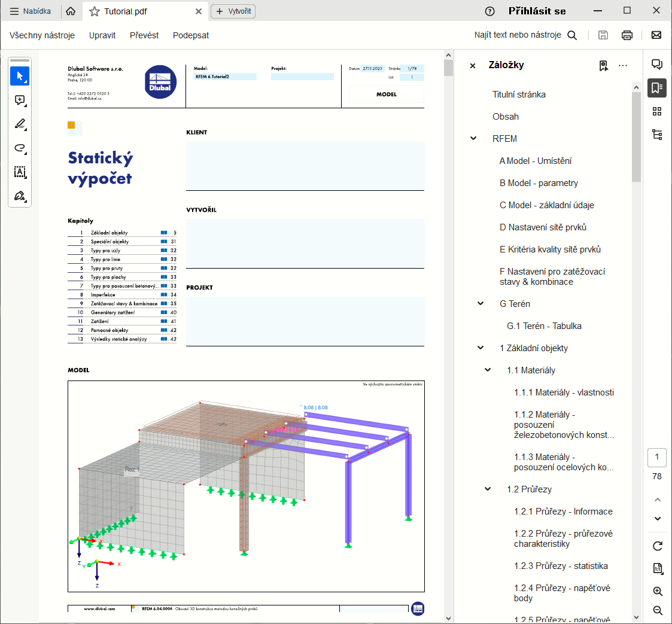Screen dimensions: 672x624
Task: Rotate the page view icon
Action: [658, 546]
